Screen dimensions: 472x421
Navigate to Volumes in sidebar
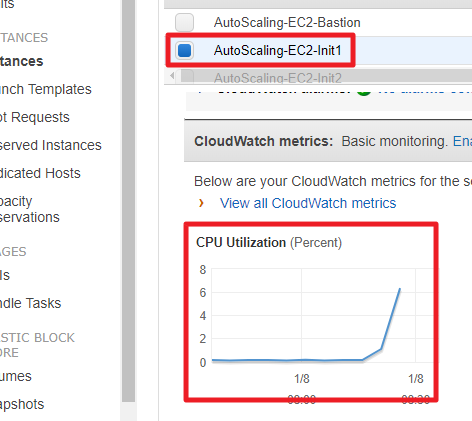(16, 376)
